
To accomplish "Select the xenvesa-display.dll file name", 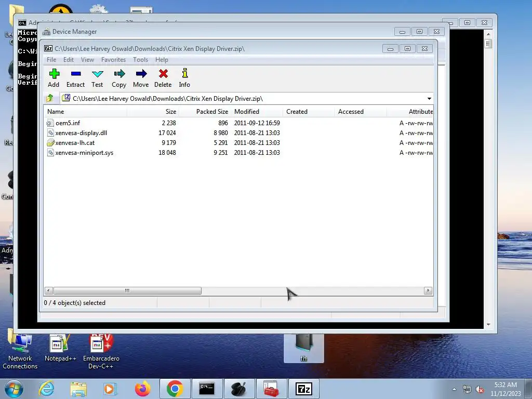I will tap(81, 132).
